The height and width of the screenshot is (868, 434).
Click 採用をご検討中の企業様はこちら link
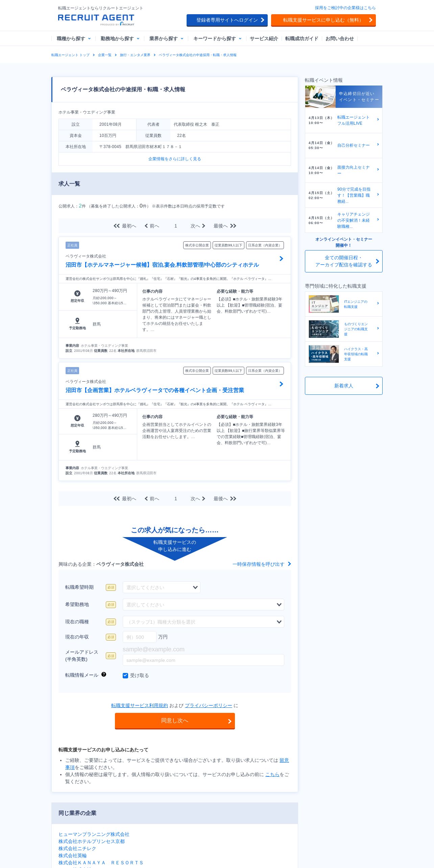345,8
